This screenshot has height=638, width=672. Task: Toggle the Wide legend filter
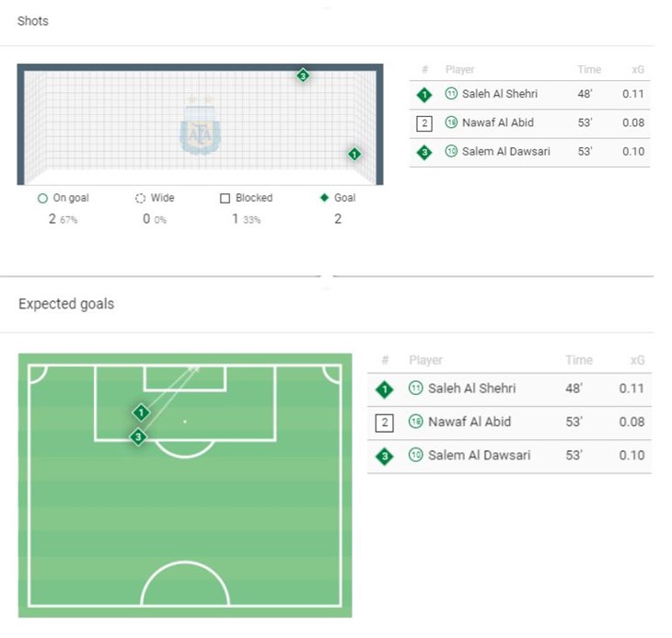click(x=155, y=198)
